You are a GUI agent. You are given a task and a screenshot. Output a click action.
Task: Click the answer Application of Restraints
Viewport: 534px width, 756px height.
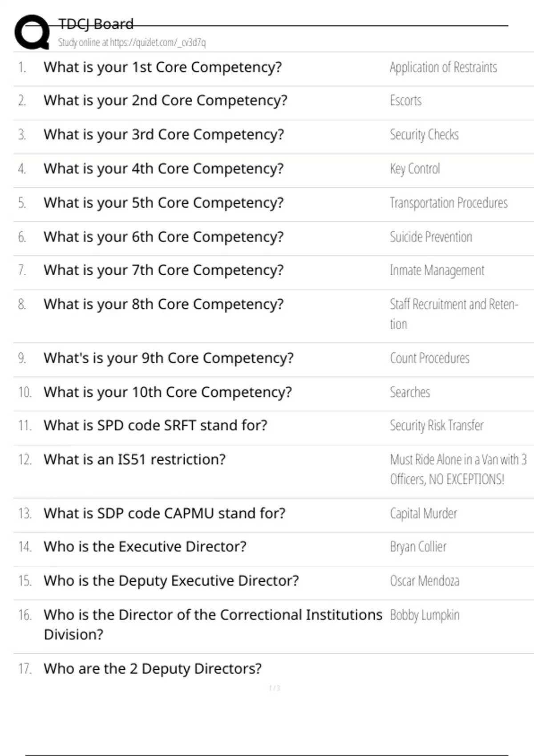(443, 68)
